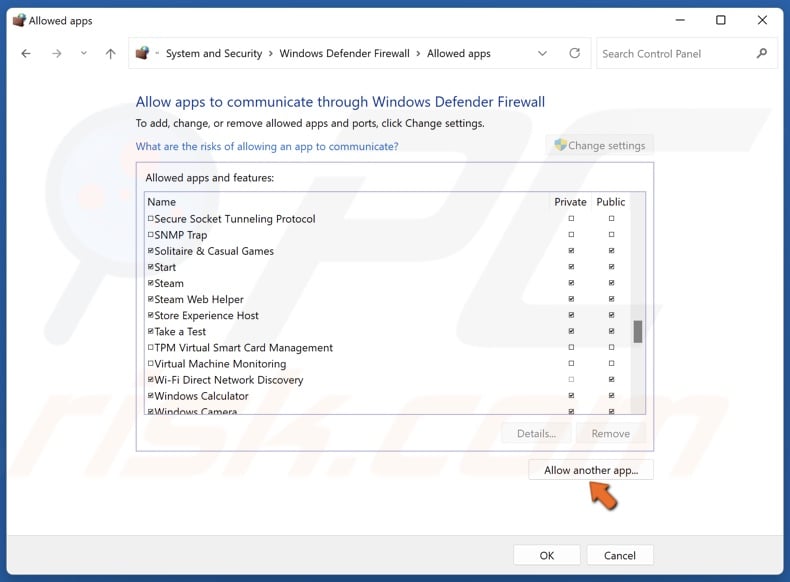790x582 pixels.
Task: Click the Allow another app button
Action: coord(590,470)
